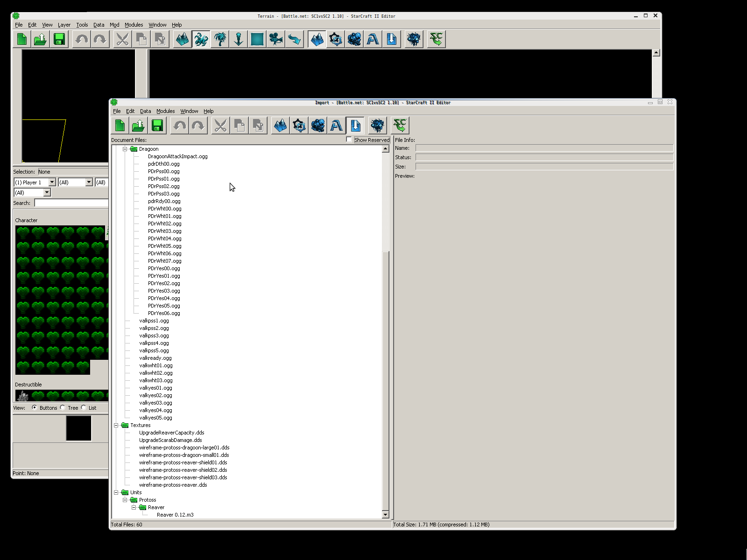Screen dimensions: 747x560
Task: Enable the Show Reserved checkbox
Action: 349,140
